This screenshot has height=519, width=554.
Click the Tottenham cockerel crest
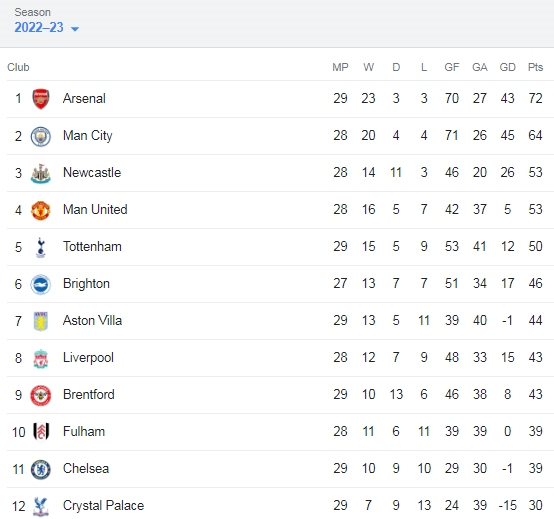pos(41,247)
